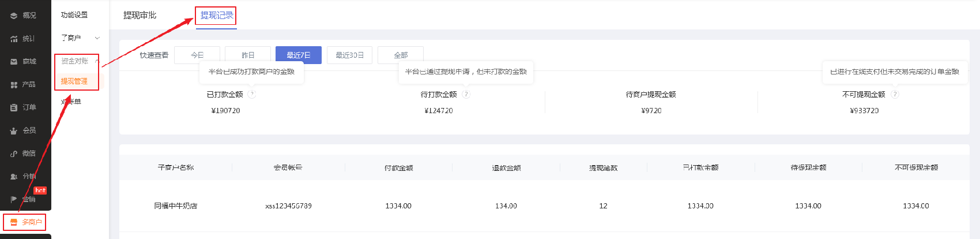The height and width of the screenshot is (239, 980).
Task: Open the 商城 mall sidebar icon
Action: click(x=14, y=61)
